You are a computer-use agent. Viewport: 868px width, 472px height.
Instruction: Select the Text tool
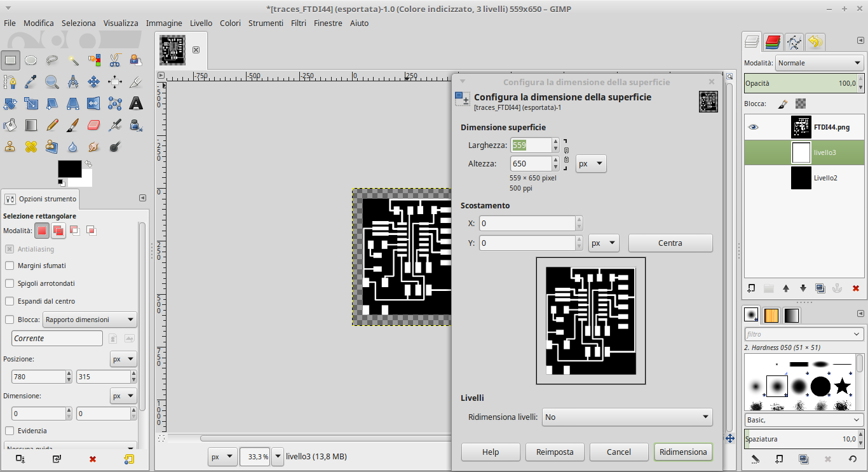136,103
